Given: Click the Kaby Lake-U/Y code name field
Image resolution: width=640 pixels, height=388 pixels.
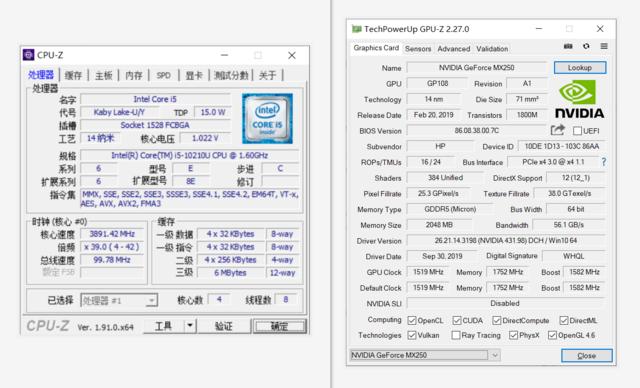Looking at the screenshot, I should click(119, 112).
